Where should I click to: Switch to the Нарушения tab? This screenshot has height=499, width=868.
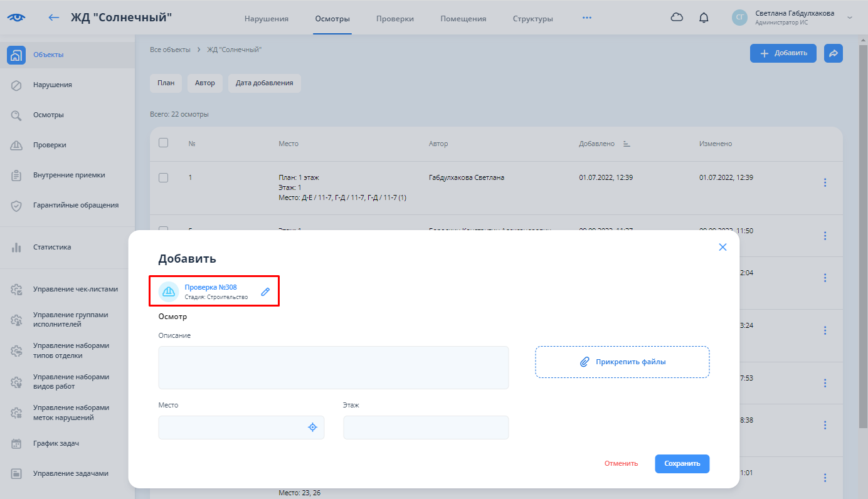pos(266,18)
